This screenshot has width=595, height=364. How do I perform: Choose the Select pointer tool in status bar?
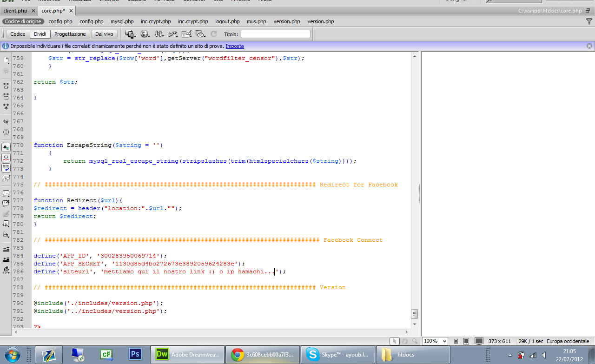(x=394, y=341)
